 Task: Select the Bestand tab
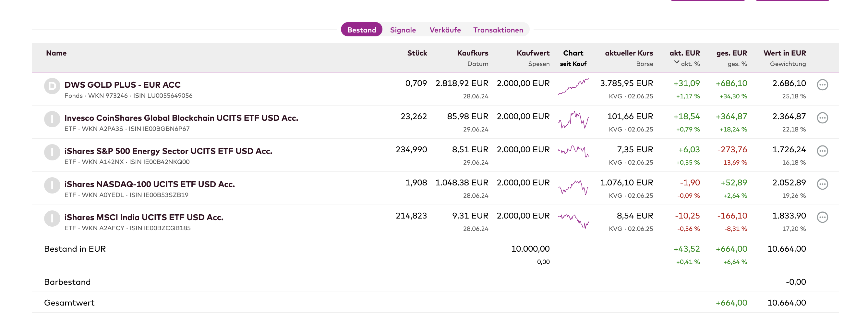tap(362, 30)
